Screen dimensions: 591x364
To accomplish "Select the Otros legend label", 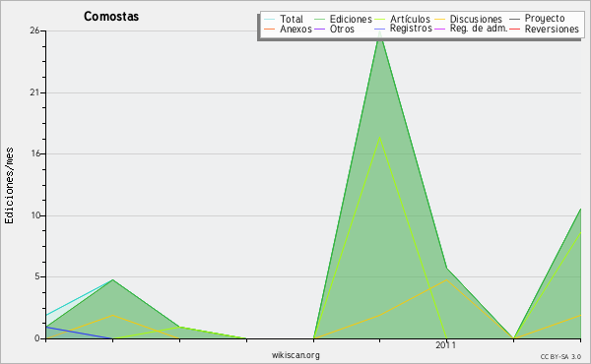I will (342, 29).
